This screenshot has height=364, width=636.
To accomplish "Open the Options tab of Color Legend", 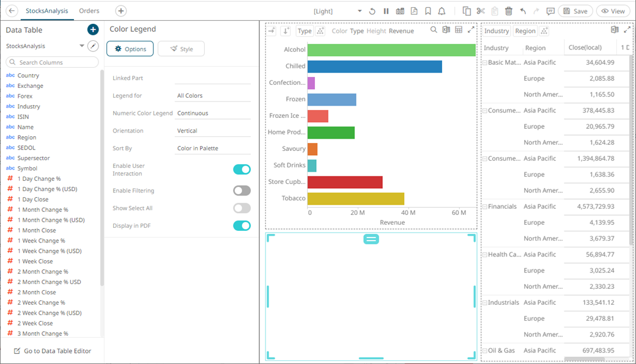I will (130, 49).
